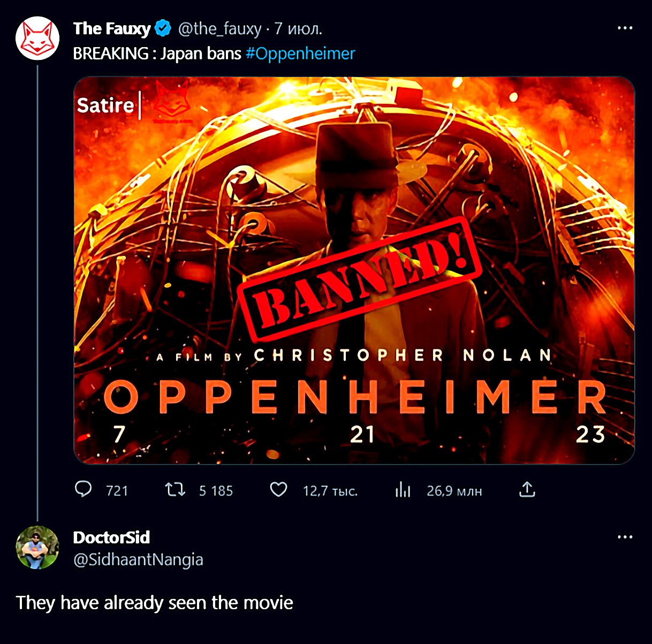Retweet using the arrows icon
The height and width of the screenshot is (644, 652).
(175, 489)
